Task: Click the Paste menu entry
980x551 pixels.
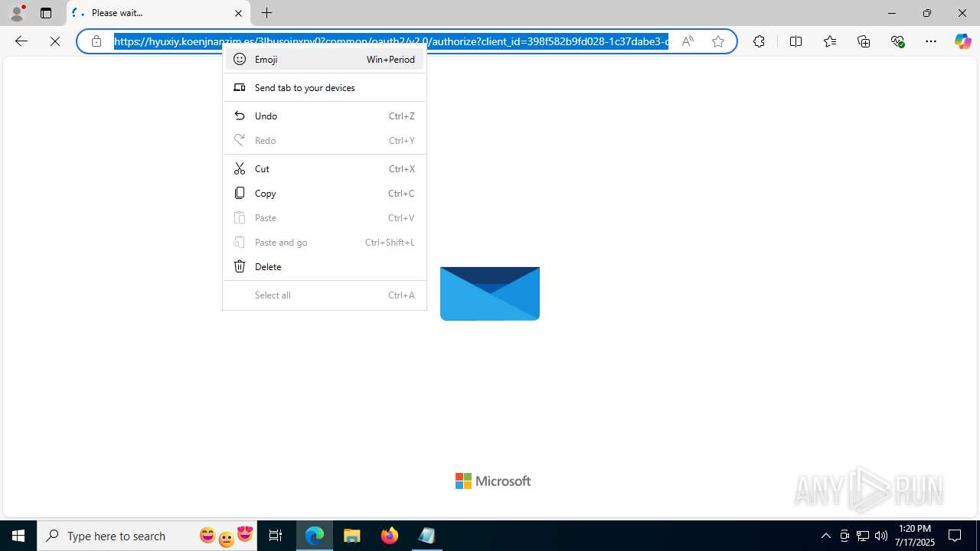Action: (325, 217)
